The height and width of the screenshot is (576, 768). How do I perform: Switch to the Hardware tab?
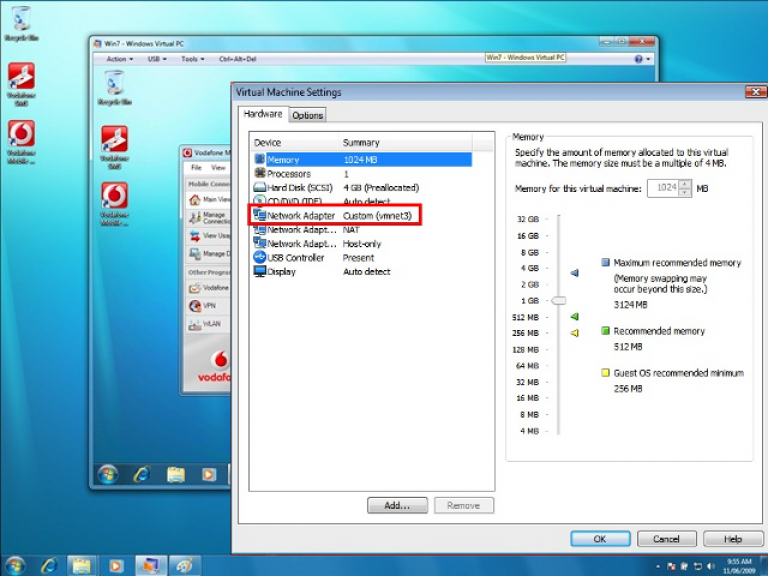point(263,114)
